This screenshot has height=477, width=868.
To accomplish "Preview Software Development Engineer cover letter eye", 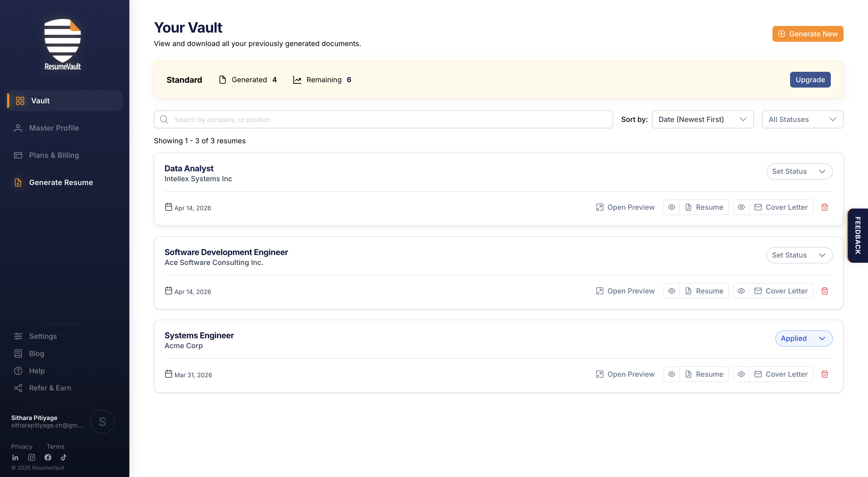I will 741,291.
